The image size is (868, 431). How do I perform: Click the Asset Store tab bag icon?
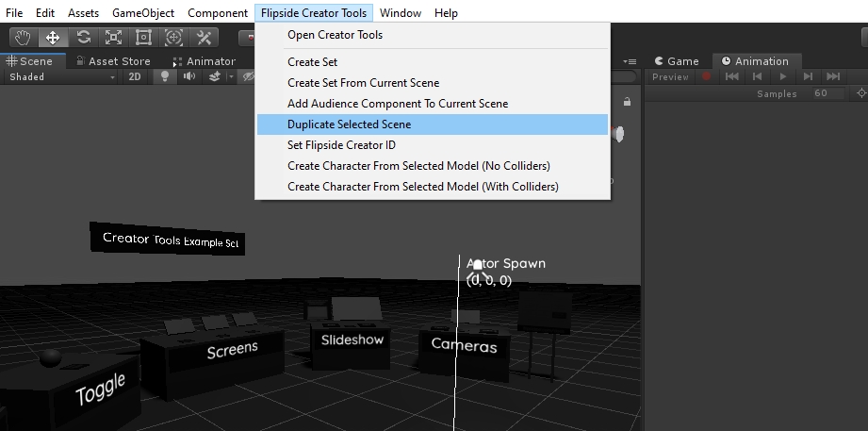(x=80, y=61)
